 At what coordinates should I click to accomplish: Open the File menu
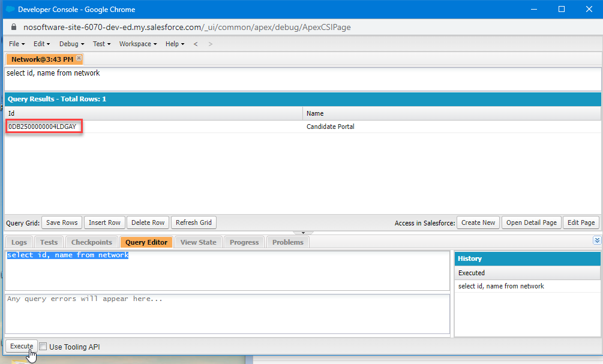pyautogui.click(x=17, y=44)
